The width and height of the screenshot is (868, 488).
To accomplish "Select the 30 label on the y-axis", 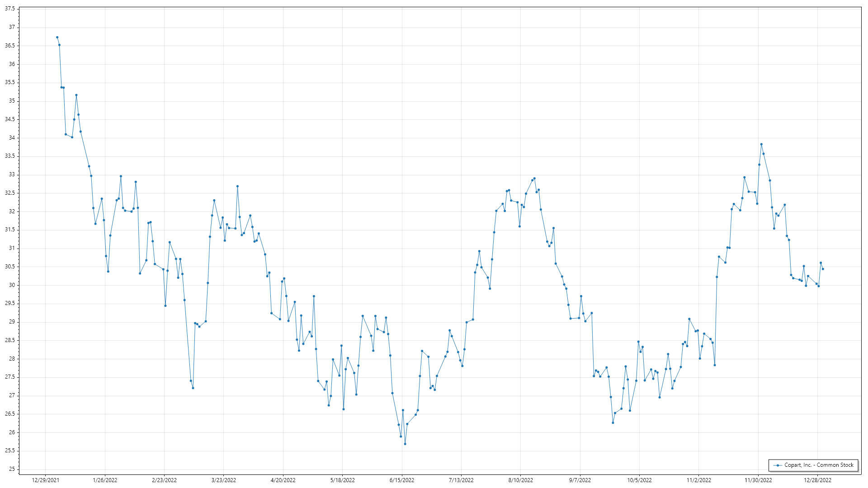I will click(x=12, y=285).
